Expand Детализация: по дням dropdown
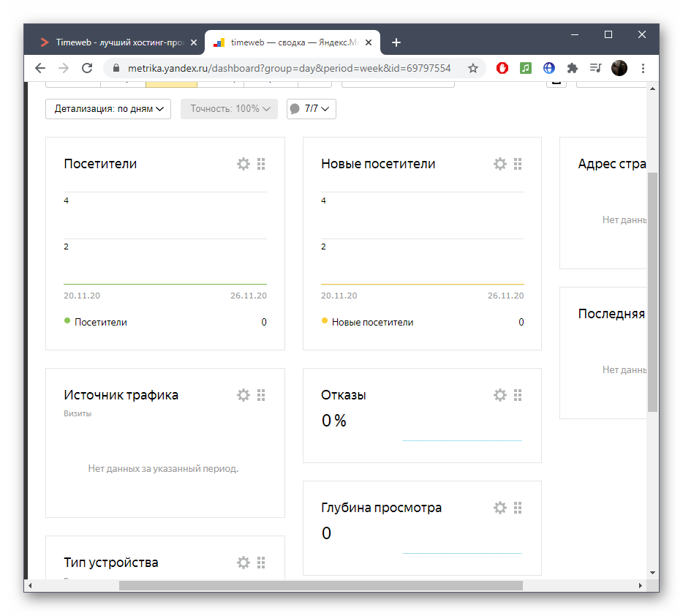The image size is (683, 616). pyautogui.click(x=108, y=109)
